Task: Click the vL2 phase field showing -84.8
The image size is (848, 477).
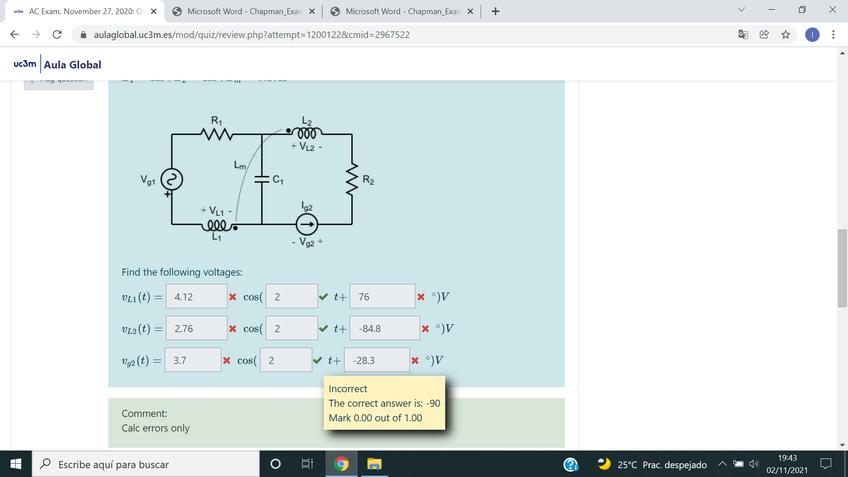Action: 384,328
